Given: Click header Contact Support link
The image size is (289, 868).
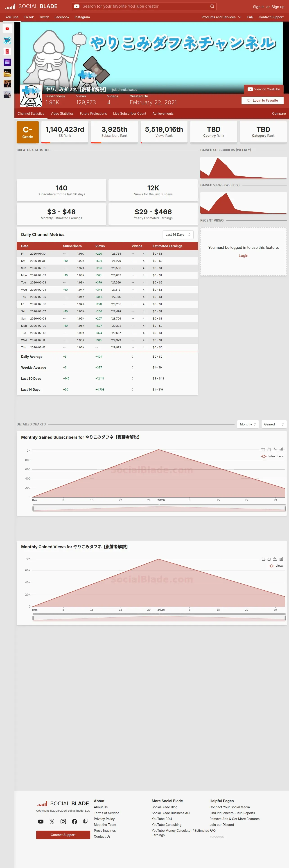Looking at the screenshot, I should coord(271,17).
